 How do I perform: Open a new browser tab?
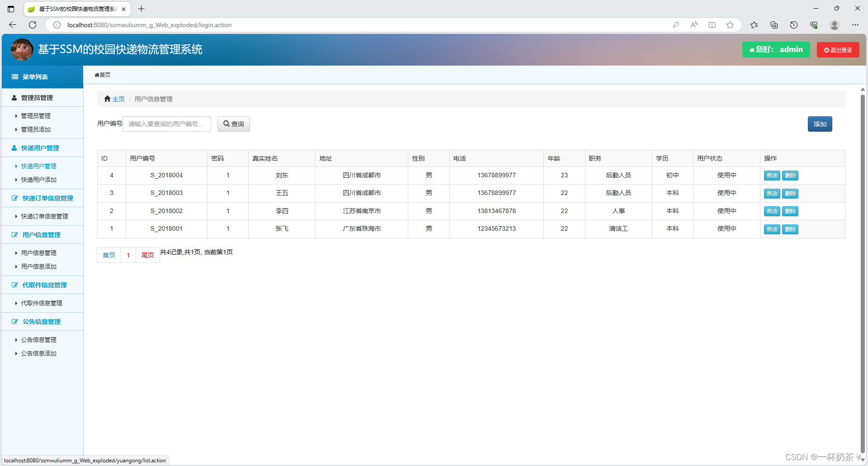141,9
